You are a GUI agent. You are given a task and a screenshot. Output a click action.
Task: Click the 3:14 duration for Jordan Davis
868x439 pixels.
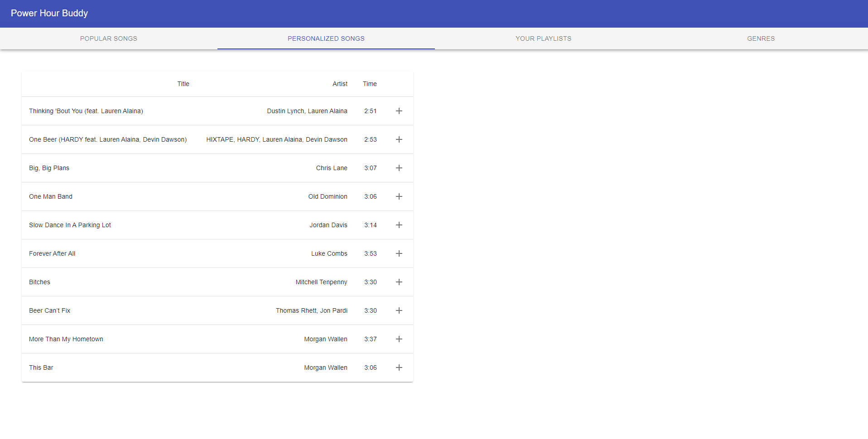coord(371,225)
